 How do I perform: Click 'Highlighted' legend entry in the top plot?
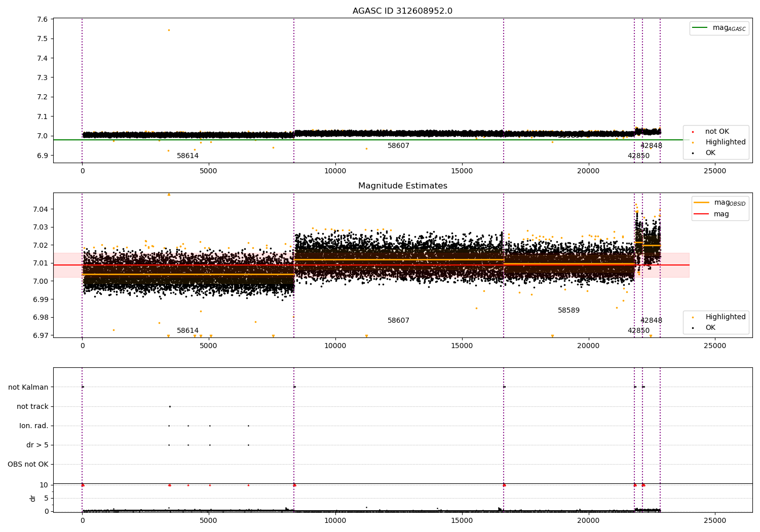725,142
